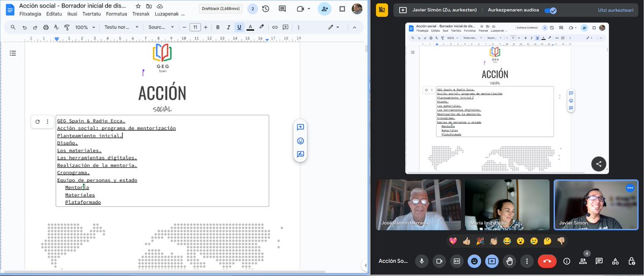Open Editatu menu
This screenshot has height=276, width=644.
(x=54, y=14)
